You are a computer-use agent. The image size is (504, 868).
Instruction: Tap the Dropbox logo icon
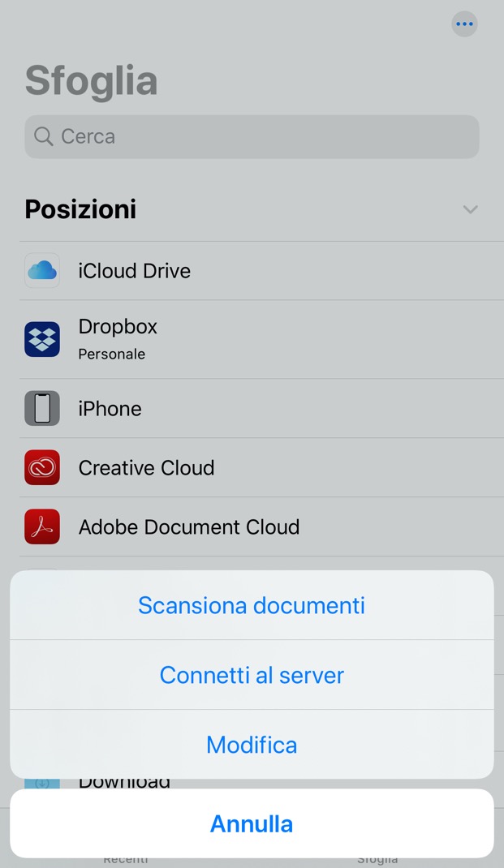42,339
